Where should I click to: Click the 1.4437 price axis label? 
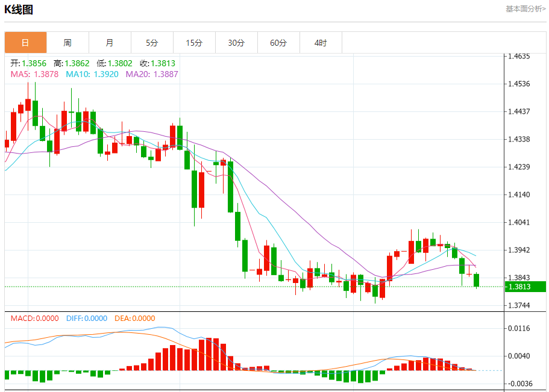tap(519, 111)
